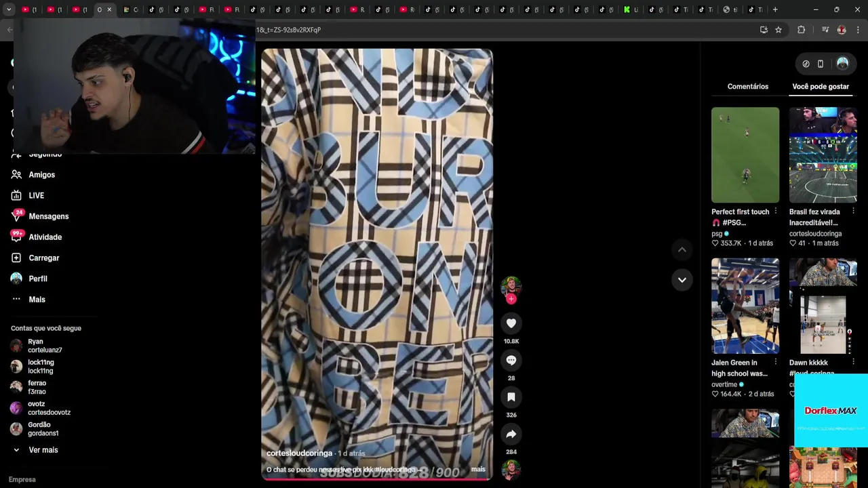Open the tab search dropdown arrow
Image resolution: width=868 pixels, height=488 pixels.
(x=9, y=9)
